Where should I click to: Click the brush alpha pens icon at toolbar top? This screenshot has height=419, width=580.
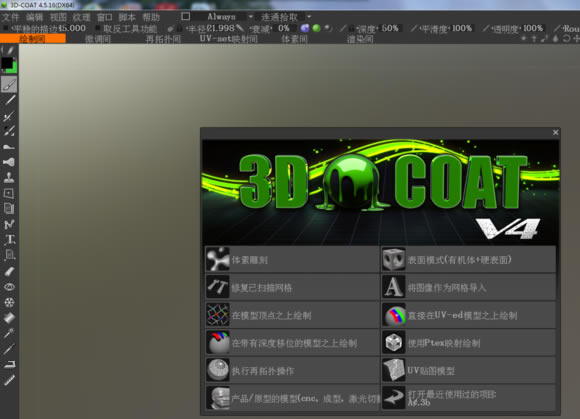tap(8, 50)
